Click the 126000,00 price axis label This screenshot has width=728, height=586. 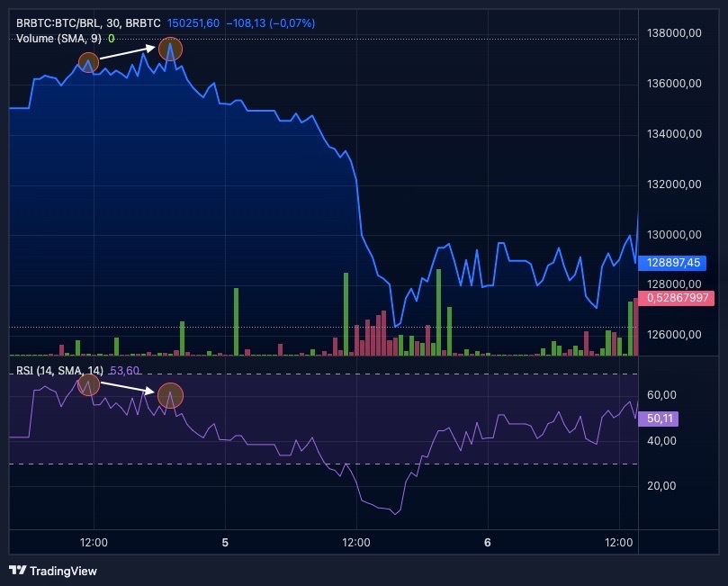coord(674,335)
